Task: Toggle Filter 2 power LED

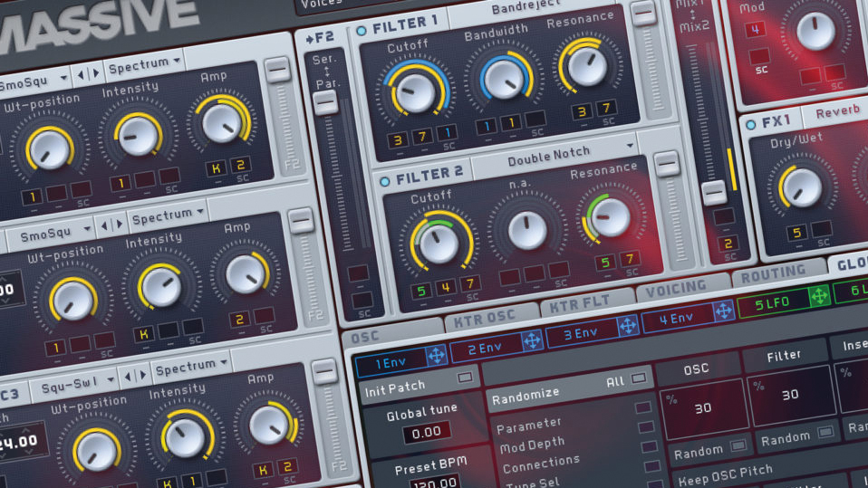Action: pos(385,181)
